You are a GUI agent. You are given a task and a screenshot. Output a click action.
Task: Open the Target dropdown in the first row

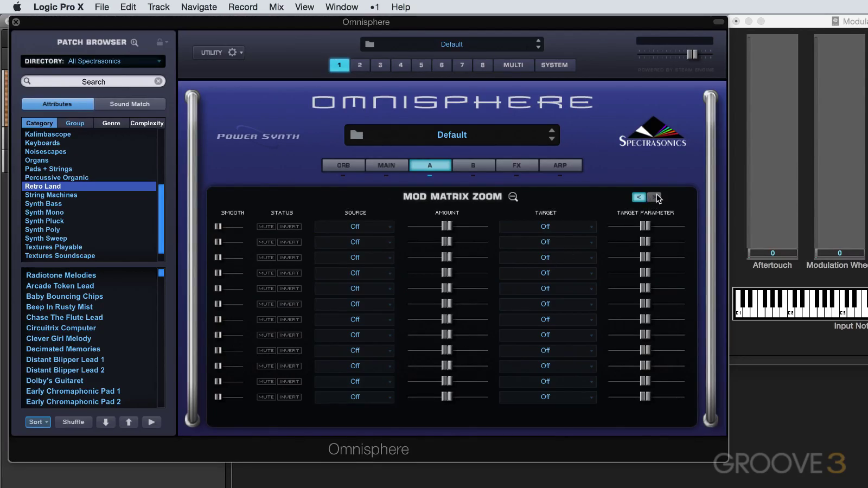547,227
